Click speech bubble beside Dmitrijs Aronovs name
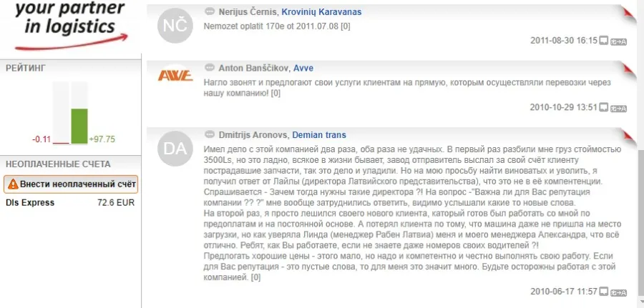Image resolution: width=644 pixels, height=308 pixels. (210, 134)
